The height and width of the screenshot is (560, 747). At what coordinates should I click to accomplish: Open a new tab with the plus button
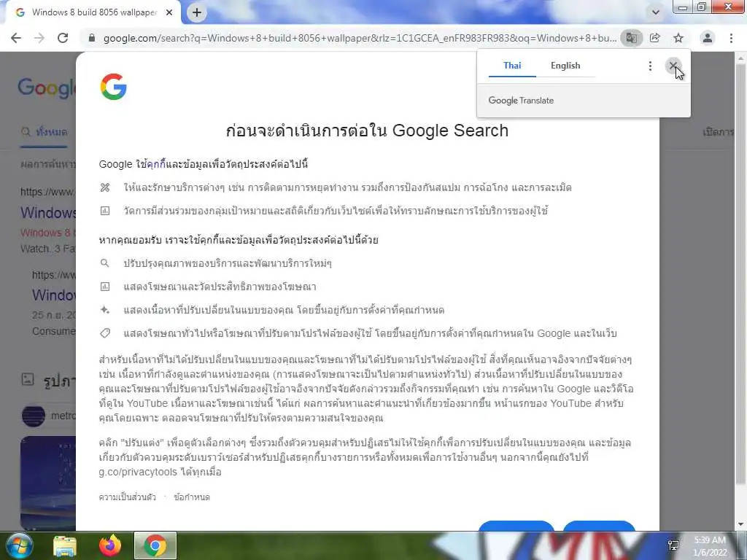tap(197, 13)
